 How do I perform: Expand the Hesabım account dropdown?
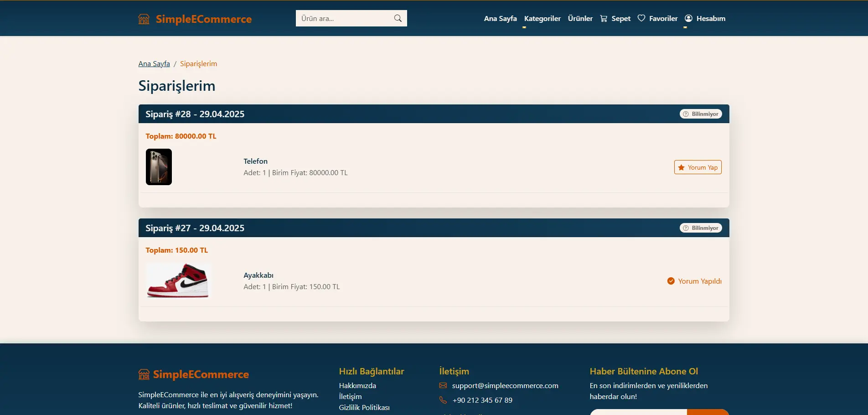(x=705, y=19)
